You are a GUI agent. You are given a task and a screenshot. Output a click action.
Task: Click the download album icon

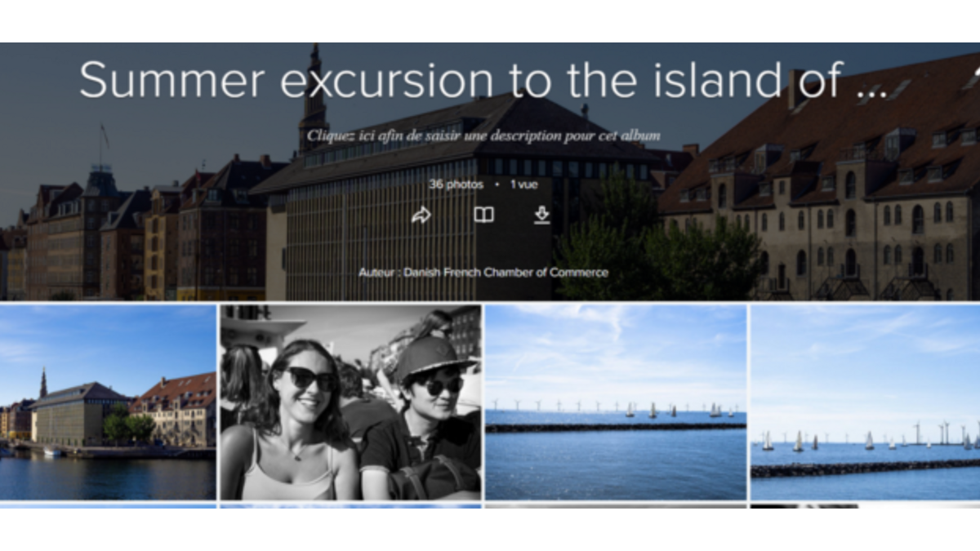[x=541, y=215]
